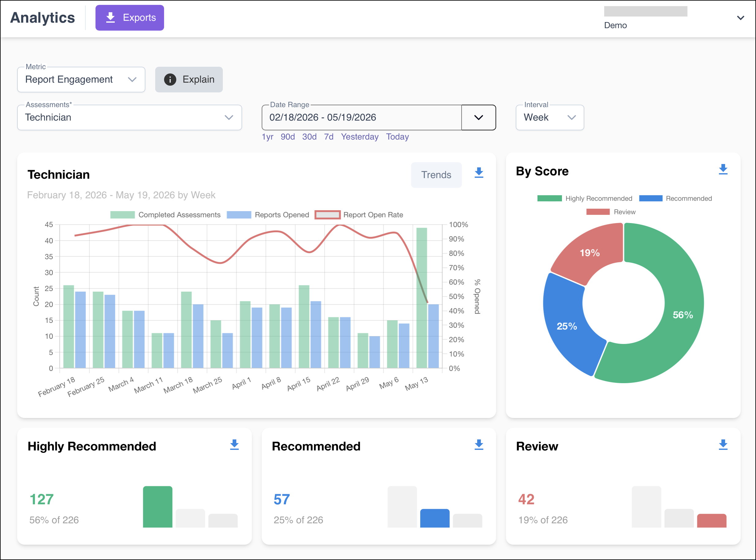756x560 pixels.
Task: Click the download icon in Exports button
Action: pyautogui.click(x=110, y=18)
